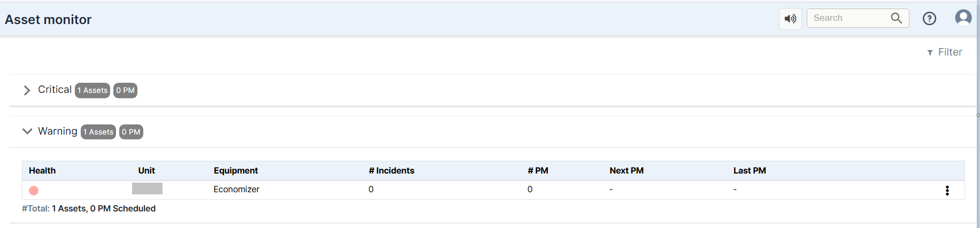
Task: Click the magnifying glass search icon
Action: pos(897,18)
